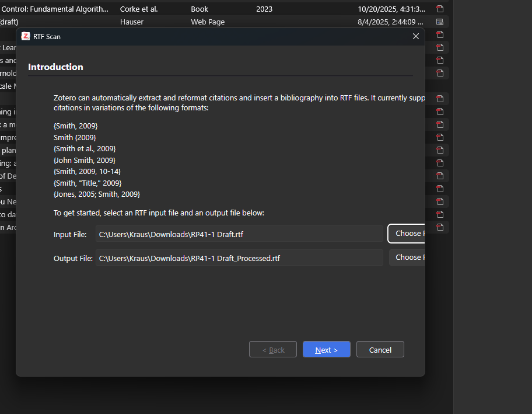532x414 pixels.
Task: Click the web snapshot icon in the Hauser row
Action: (x=440, y=22)
